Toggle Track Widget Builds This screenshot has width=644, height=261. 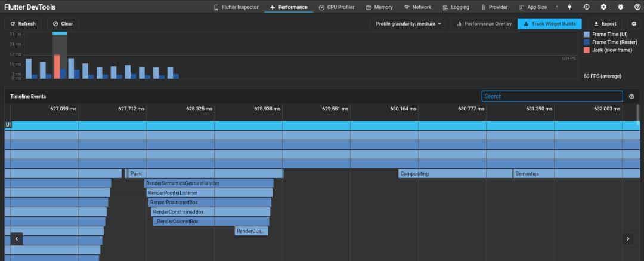coord(550,24)
